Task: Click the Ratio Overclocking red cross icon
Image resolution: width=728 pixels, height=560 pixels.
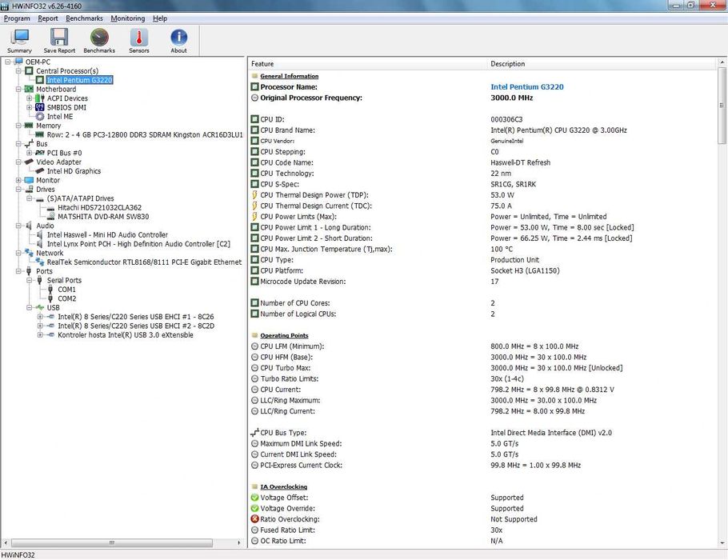Action: point(254,519)
